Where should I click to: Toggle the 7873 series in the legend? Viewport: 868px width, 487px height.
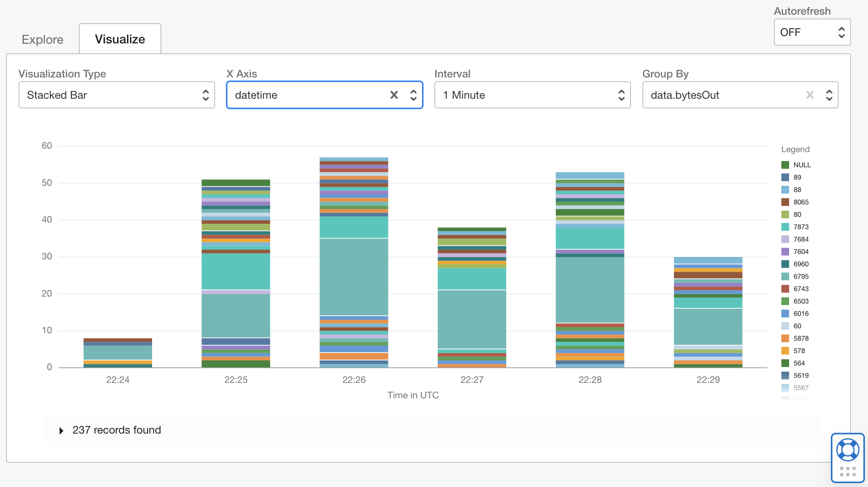801,226
